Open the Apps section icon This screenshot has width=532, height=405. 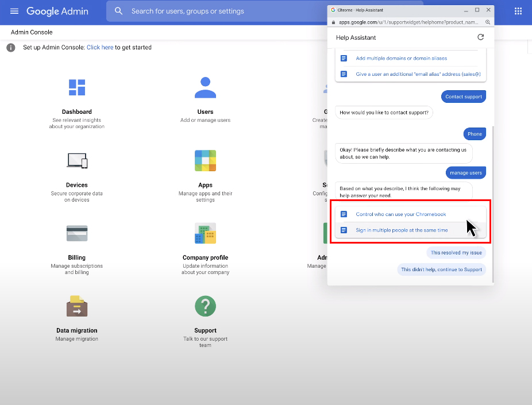click(x=205, y=161)
